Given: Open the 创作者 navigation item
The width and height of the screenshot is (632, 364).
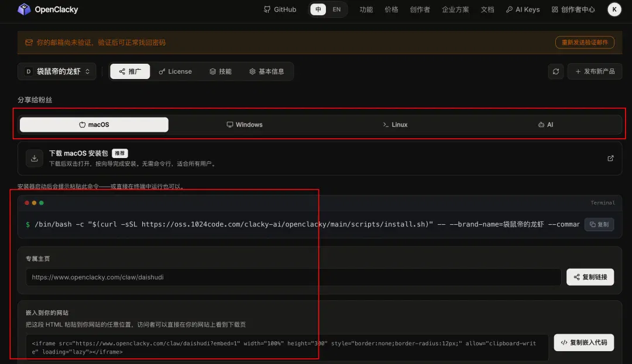Looking at the screenshot, I should (420, 9).
